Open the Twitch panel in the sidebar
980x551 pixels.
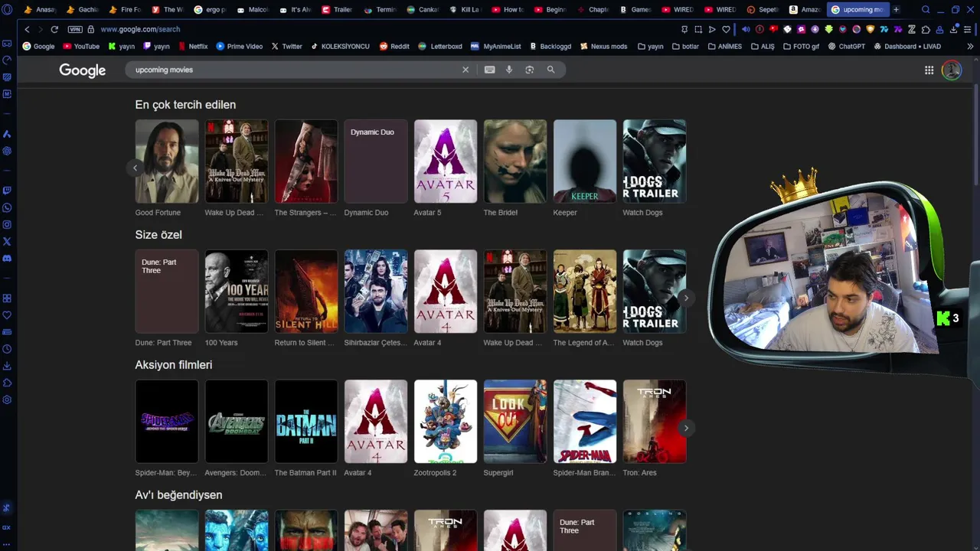pyautogui.click(x=7, y=191)
